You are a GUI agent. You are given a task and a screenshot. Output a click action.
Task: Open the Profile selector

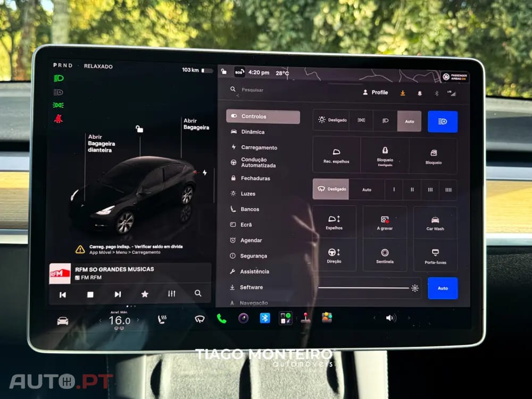pos(375,92)
